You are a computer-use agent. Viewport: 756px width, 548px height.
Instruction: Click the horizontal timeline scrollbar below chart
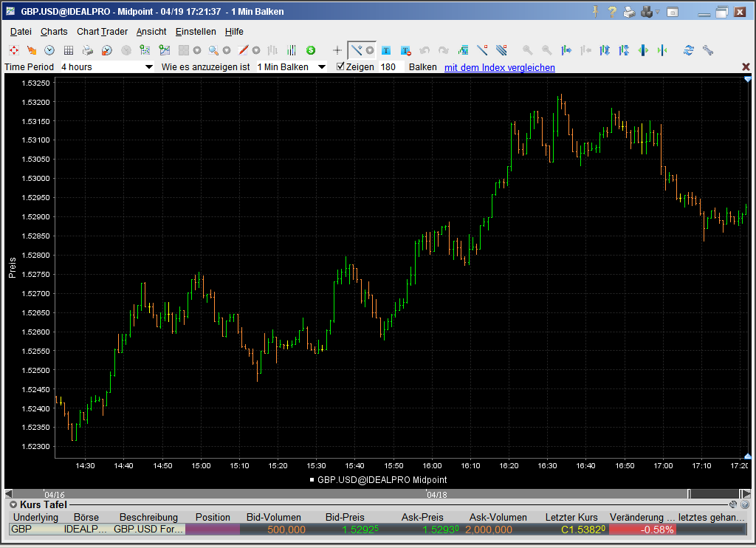click(369, 494)
